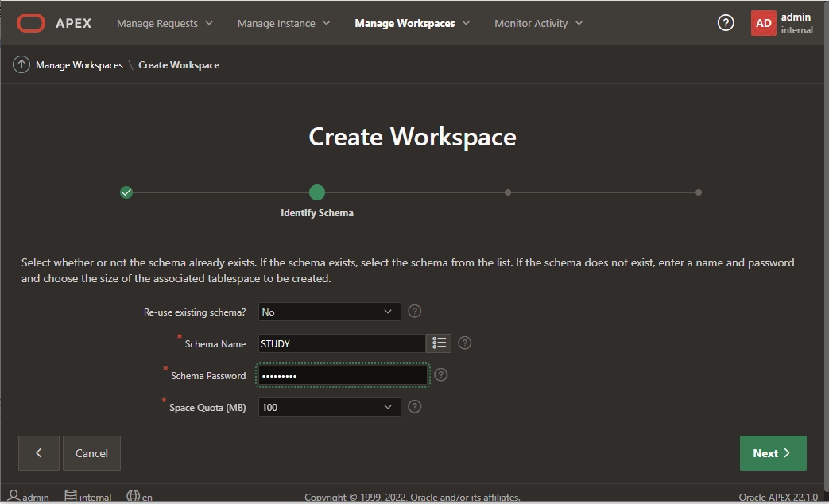The height and width of the screenshot is (504, 829).
Task: Click the up arrow breadcrumb icon
Action: pyautogui.click(x=21, y=65)
